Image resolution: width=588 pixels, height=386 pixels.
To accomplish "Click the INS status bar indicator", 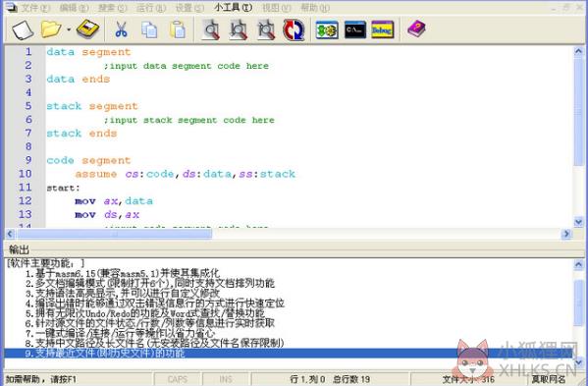I will (x=226, y=379).
